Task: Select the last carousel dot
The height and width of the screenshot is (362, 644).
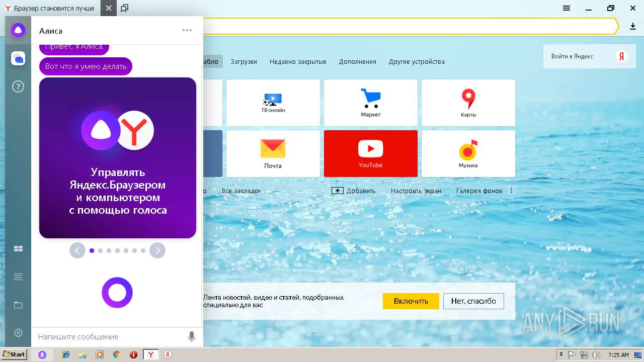Action: click(143, 250)
